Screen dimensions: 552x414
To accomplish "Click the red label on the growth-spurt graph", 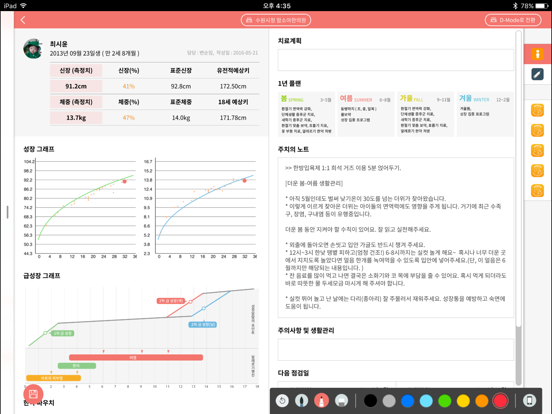I will [x=171, y=301].
